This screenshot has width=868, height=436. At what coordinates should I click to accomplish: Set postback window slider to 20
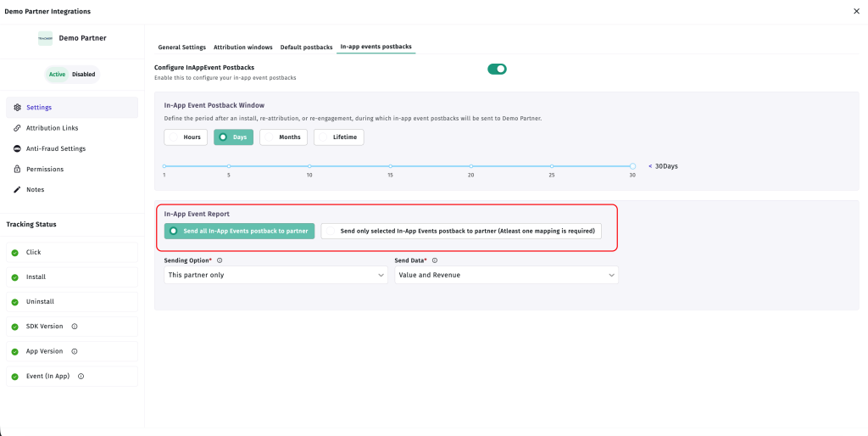(471, 166)
